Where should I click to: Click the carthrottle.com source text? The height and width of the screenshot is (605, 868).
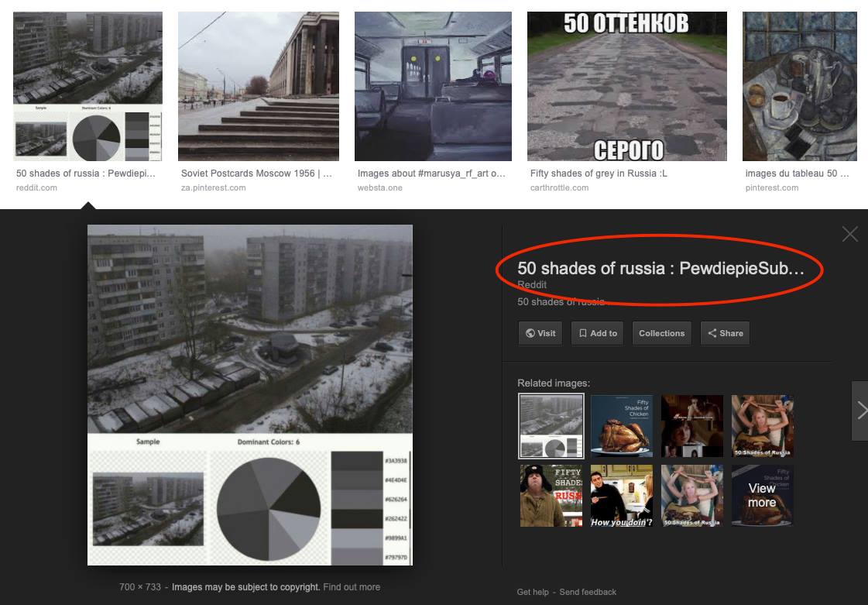click(559, 187)
